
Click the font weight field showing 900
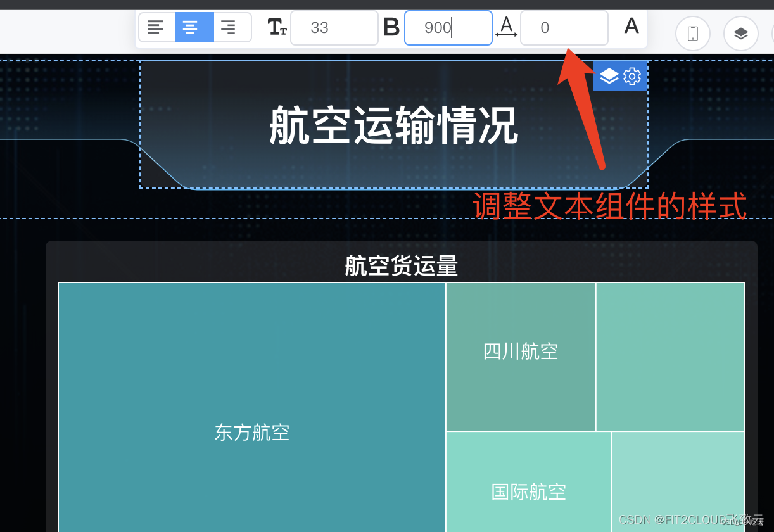coord(448,28)
